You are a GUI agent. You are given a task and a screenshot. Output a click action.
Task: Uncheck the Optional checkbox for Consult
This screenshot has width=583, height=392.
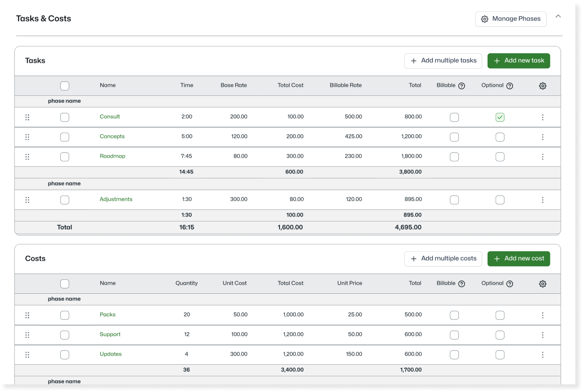pos(500,117)
